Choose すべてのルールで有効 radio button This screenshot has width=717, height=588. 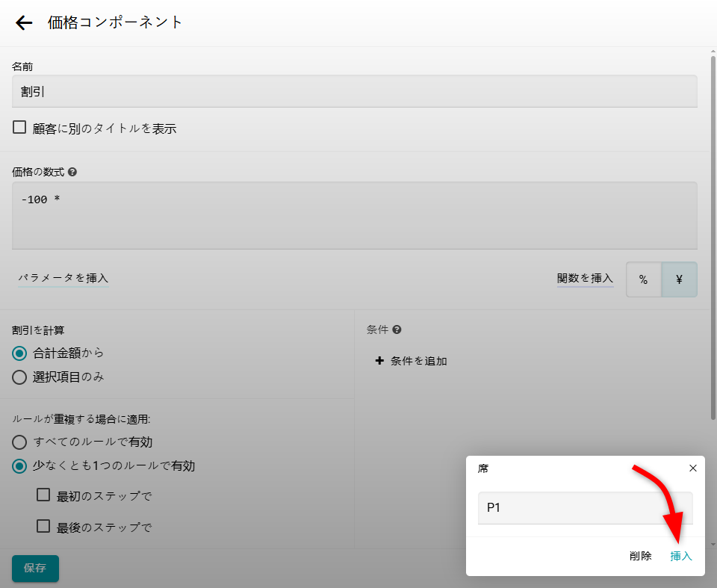(x=19, y=442)
